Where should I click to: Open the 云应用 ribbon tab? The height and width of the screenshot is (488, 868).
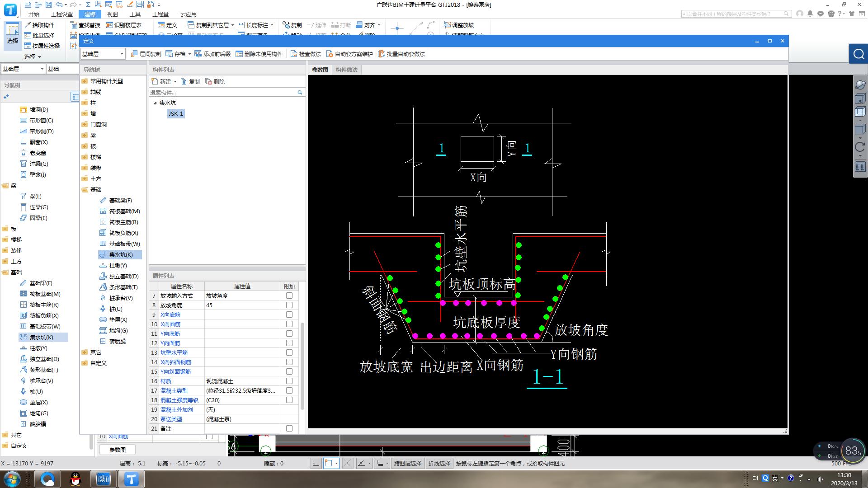189,14
